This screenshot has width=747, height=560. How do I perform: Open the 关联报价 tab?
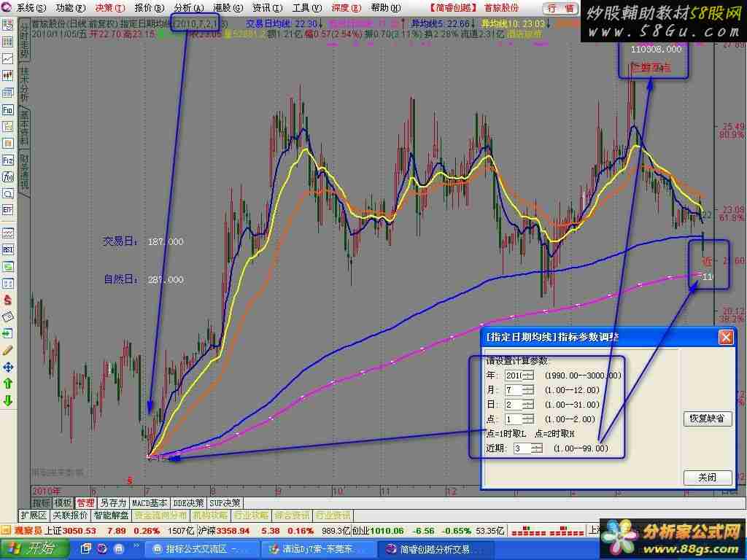(x=70, y=516)
